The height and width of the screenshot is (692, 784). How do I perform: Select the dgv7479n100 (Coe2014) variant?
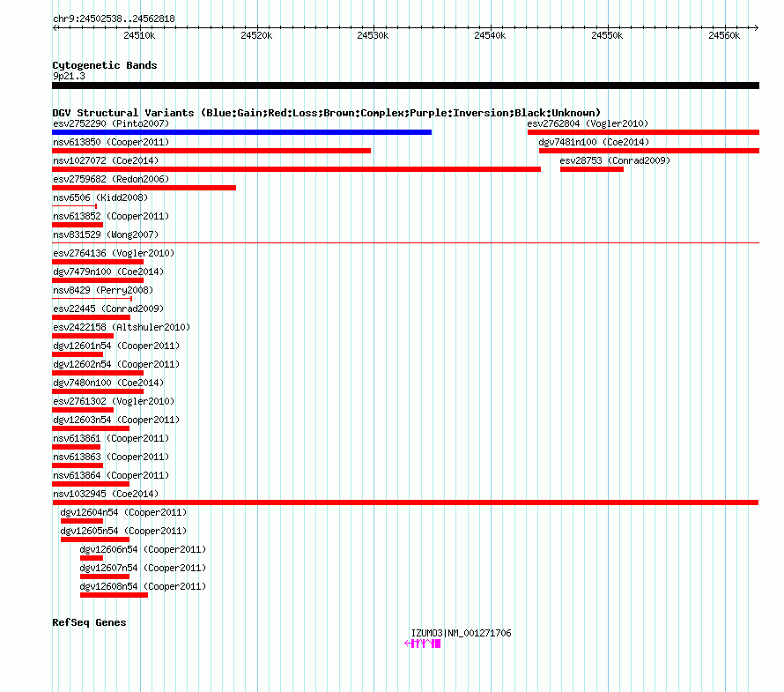click(108, 272)
